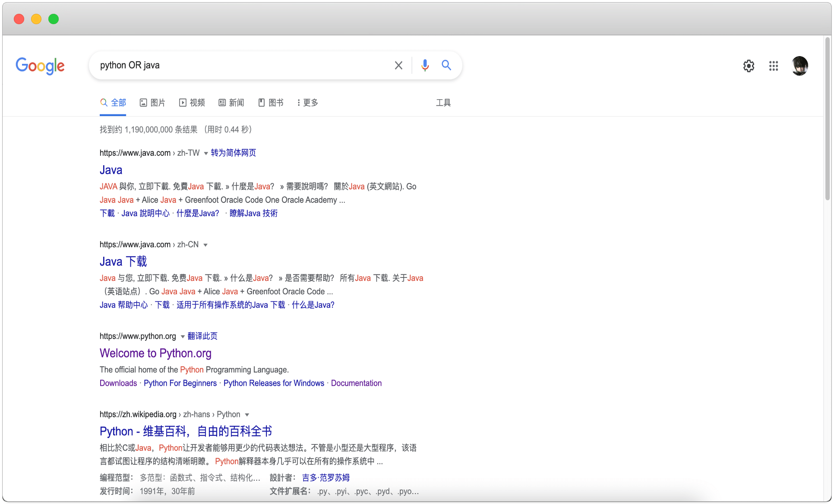Click the result count text 找到约 1,190,000,000 条结果
Screen dimensions: 834x504
[x=148, y=129]
